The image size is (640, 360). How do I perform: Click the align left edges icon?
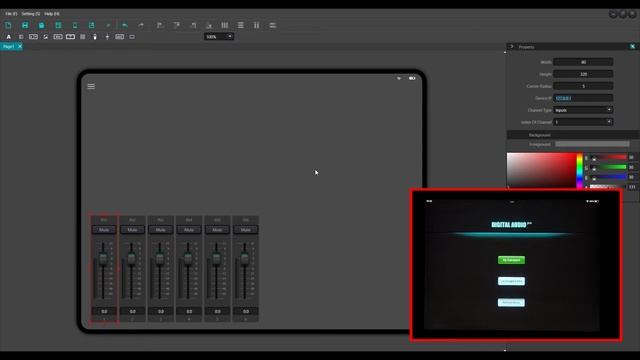point(160,25)
